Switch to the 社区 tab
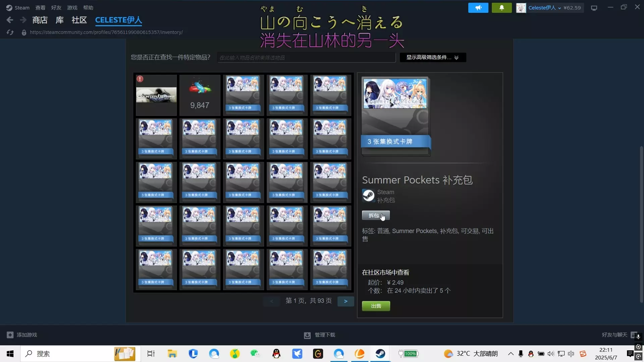The width and height of the screenshot is (644, 362). 79,20
